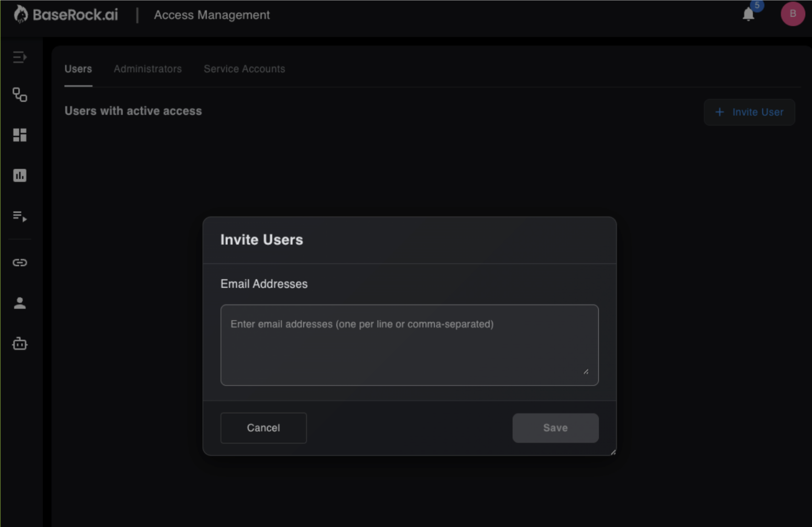Open the workflow connections icon in sidebar

19,95
